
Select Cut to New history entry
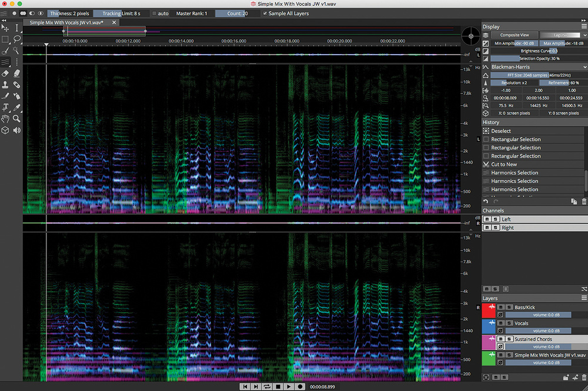(504, 165)
